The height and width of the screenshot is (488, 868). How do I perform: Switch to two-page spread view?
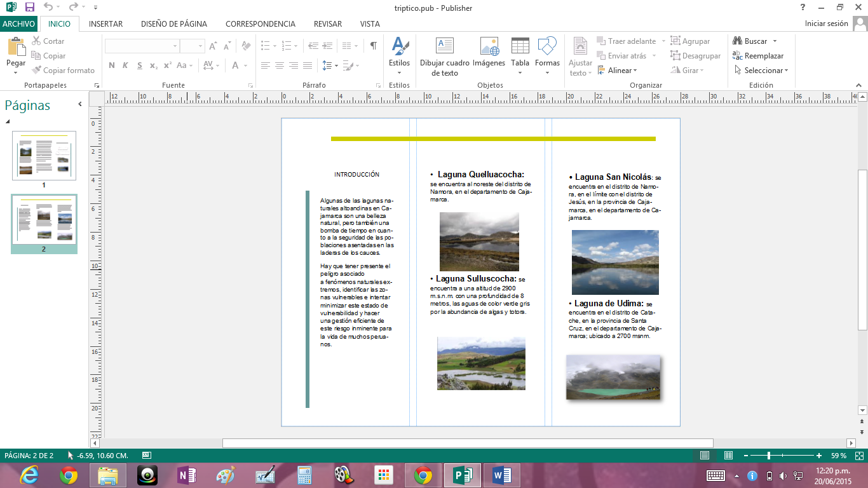click(x=728, y=456)
